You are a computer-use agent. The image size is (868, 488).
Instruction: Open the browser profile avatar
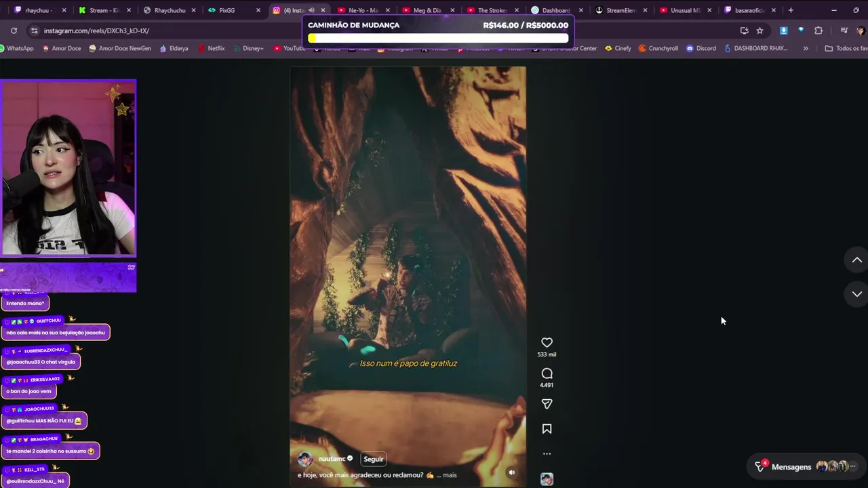[861, 30]
